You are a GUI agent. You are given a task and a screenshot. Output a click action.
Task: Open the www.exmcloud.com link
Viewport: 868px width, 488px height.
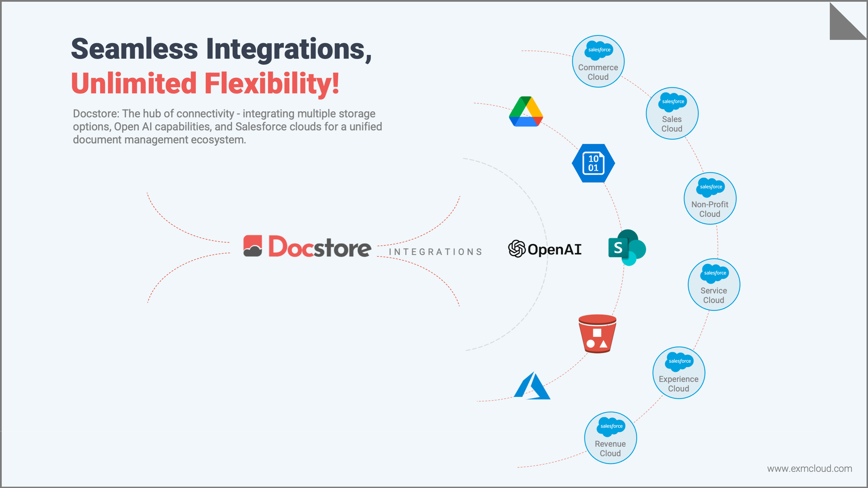[x=809, y=468]
